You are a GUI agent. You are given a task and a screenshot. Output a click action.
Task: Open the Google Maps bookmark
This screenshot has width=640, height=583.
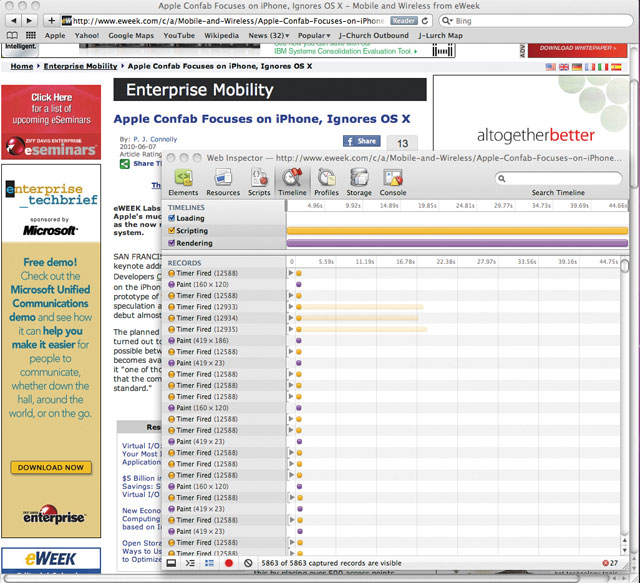[131, 36]
